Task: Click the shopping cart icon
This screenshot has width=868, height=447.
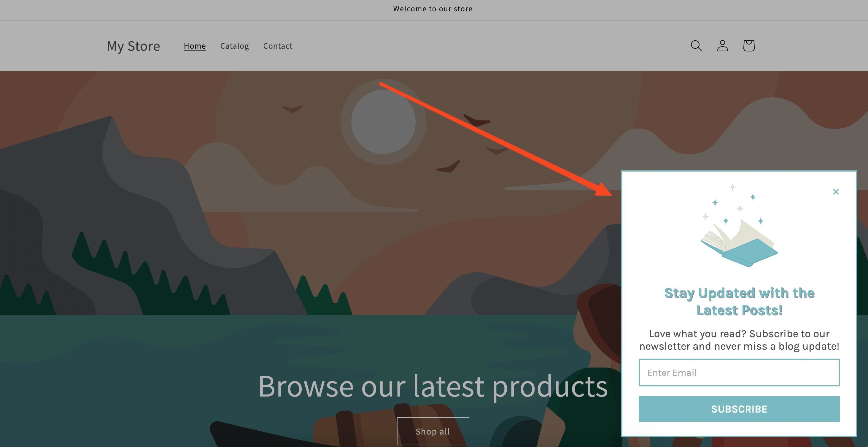Action: pyautogui.click(x=748, y=46)
